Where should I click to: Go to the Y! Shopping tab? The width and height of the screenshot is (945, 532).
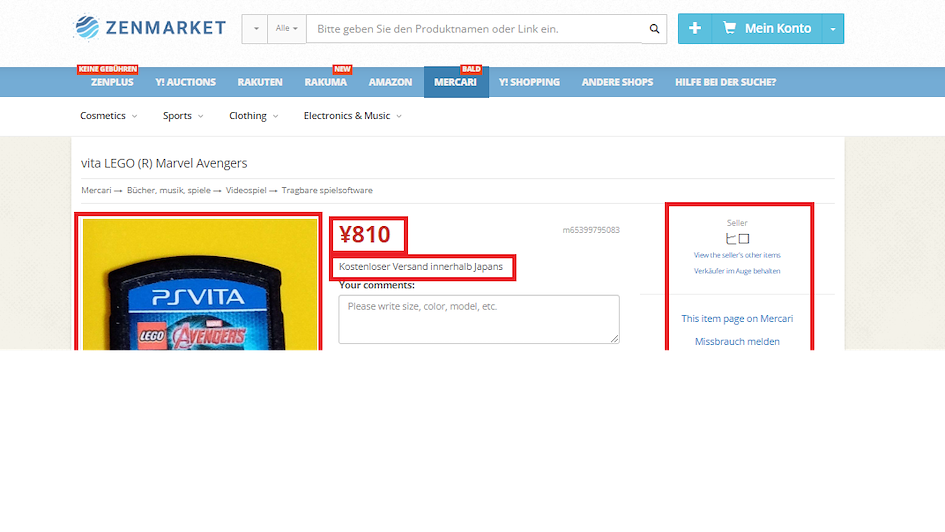(x=529, y=82)
